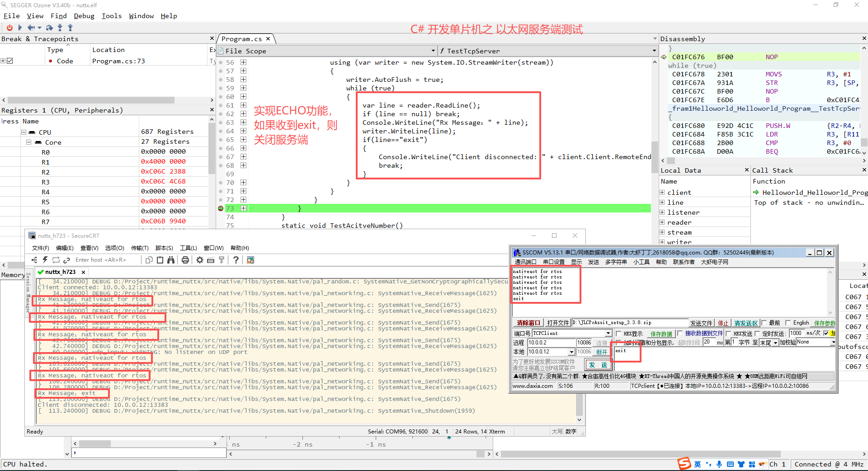Click the Step Over curved arrow icon
The height and width of the screenshot is (471, 868).
[x=49, y=28]
